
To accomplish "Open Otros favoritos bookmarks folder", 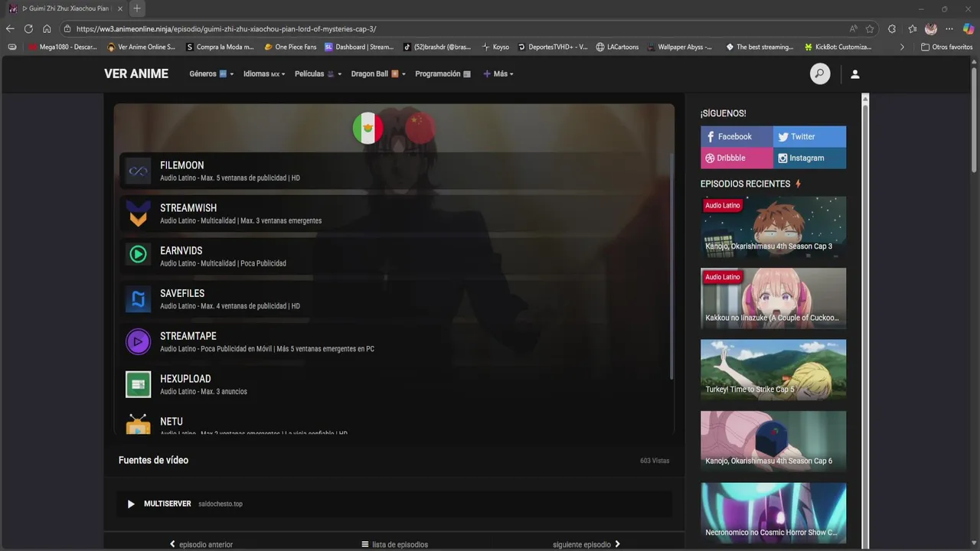I will coord(946,47).
